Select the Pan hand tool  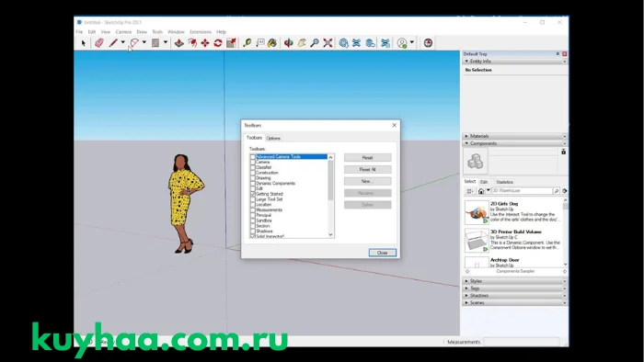[x=302, y=43]
